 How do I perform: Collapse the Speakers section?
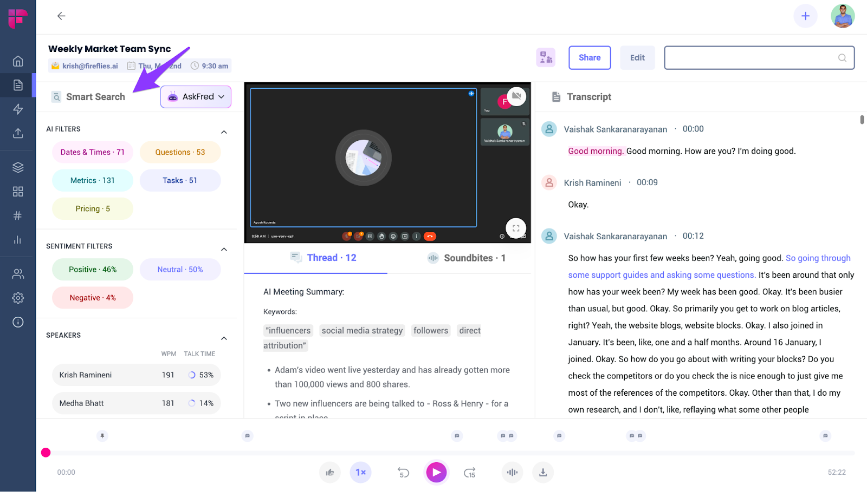[224, 338]
